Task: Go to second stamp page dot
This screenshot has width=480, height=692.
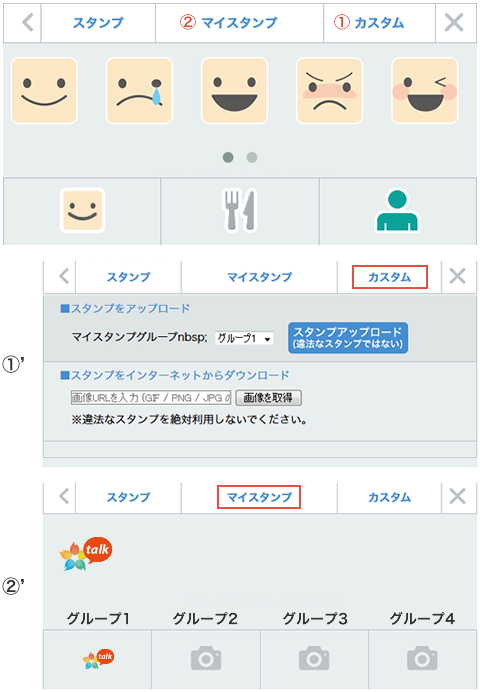Action: coord(252,158)
